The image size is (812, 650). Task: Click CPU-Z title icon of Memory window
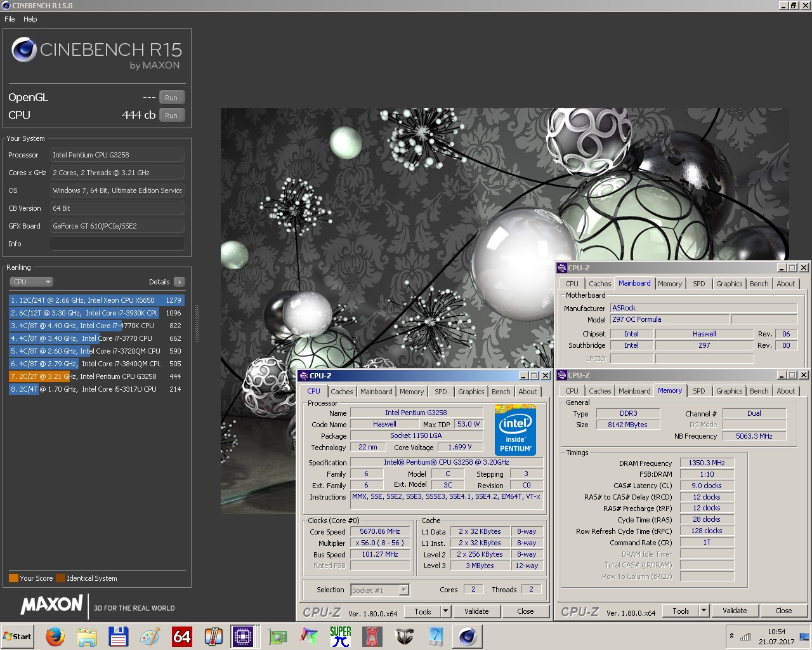[561, 375]
